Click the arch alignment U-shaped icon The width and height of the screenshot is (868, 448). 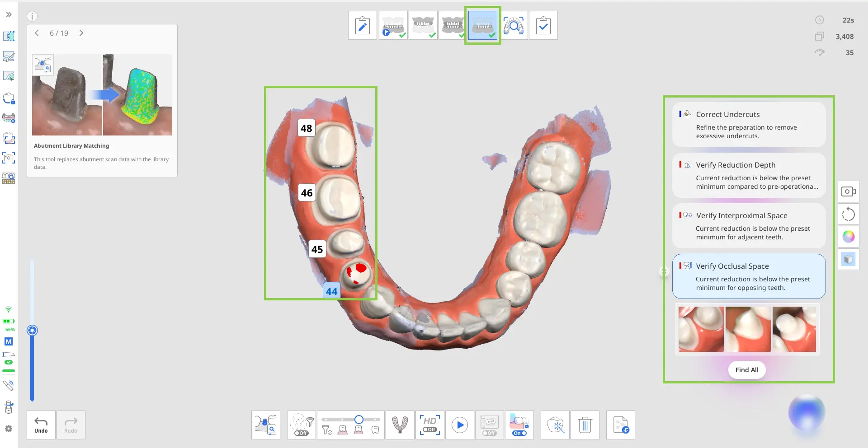coord(400,425)
